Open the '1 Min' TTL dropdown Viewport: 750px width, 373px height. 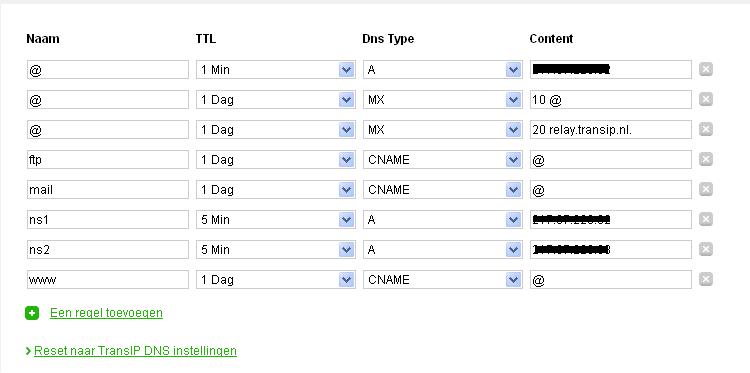coord(276,70)
